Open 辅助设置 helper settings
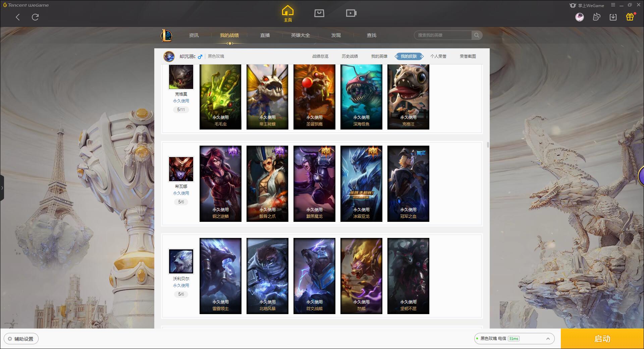This screenshot has width=644, height=349. coord(21,339)
